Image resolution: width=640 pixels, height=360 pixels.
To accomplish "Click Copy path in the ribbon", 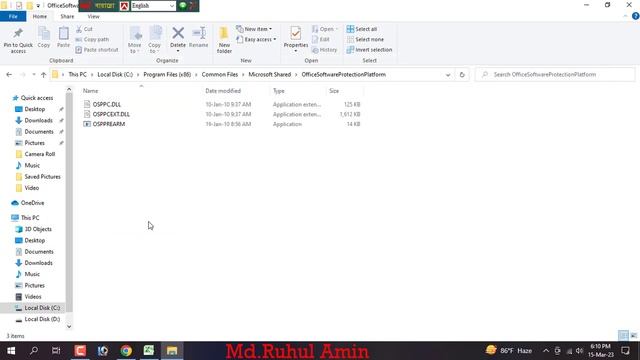I will [x=92, y=40].
